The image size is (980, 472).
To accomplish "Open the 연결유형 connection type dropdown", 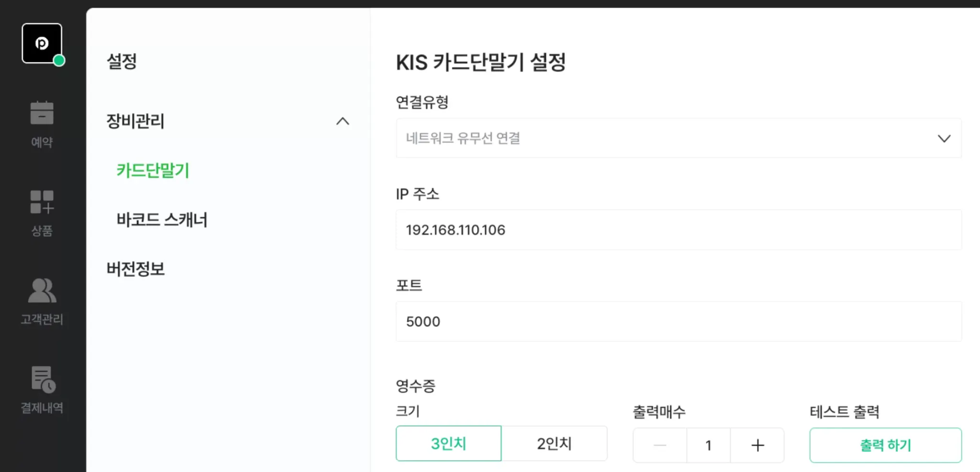I will tap(678, 138).
